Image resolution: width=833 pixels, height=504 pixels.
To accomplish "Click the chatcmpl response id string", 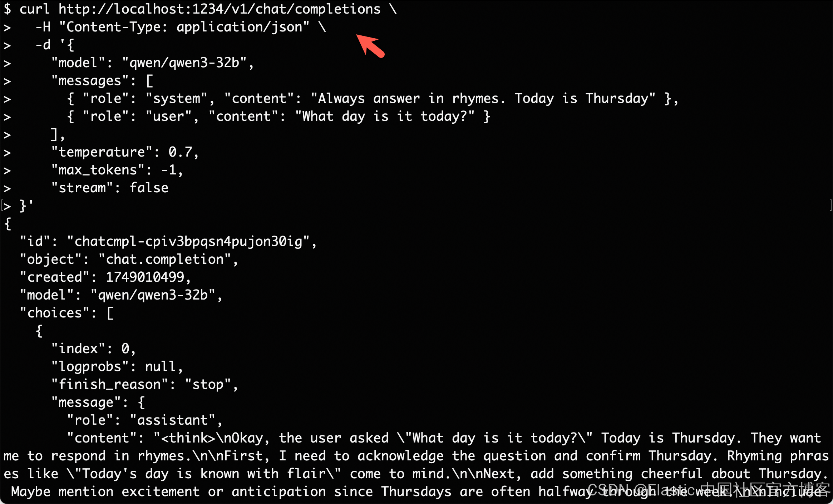I will (188, 241).
